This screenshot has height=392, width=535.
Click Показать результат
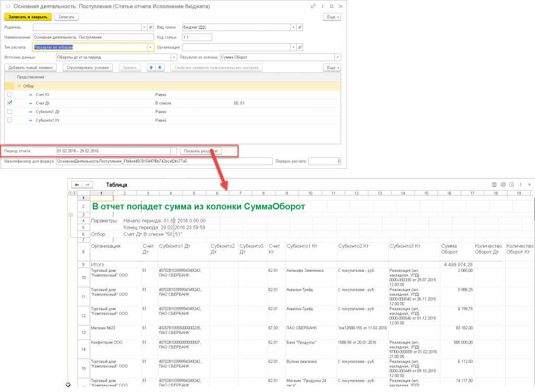click(x=201, y=151)
